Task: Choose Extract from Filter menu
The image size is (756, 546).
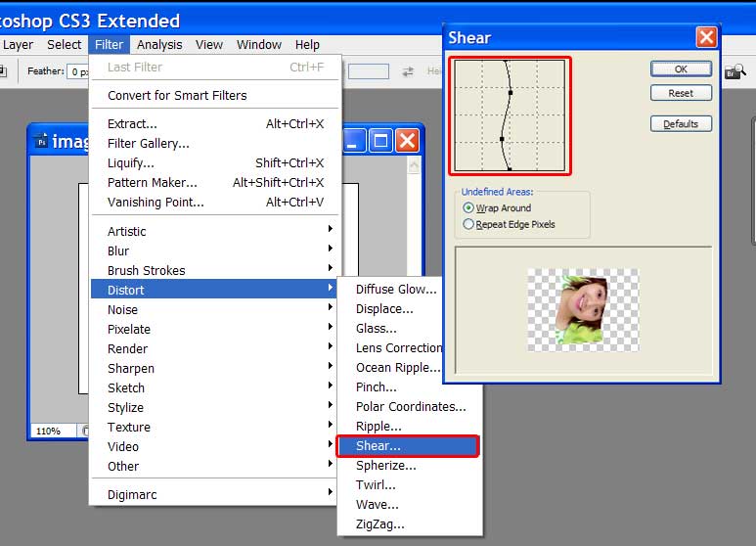Action: pos(215,124)
